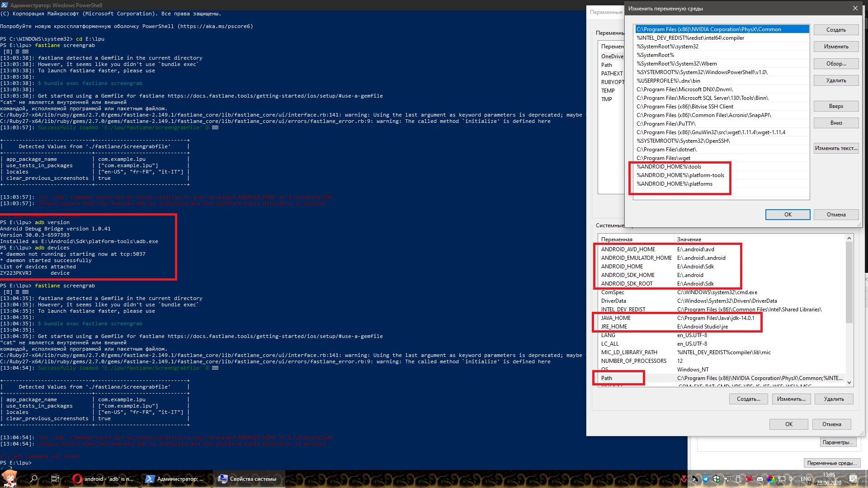This screenshot has height=488, width=868.
Task: Click Создать... under system variables
Action: (x=748, y=399)
